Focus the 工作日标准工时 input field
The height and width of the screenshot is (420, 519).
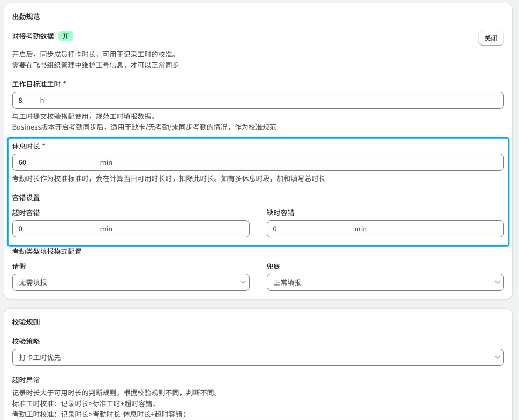click(257, 100)
